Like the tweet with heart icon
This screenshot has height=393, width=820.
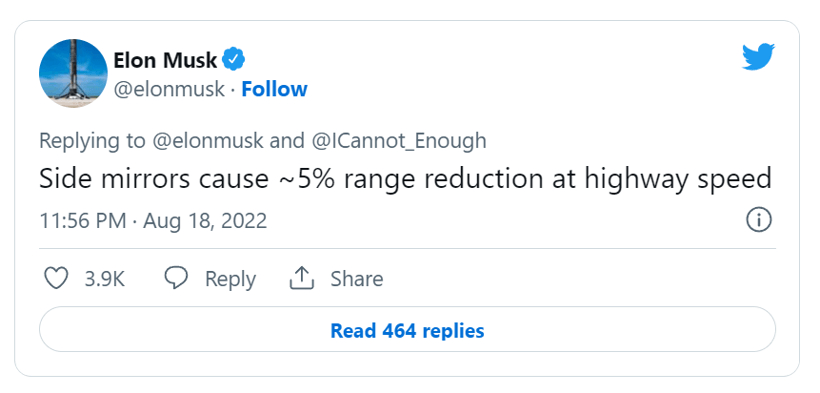click(56, 278)
